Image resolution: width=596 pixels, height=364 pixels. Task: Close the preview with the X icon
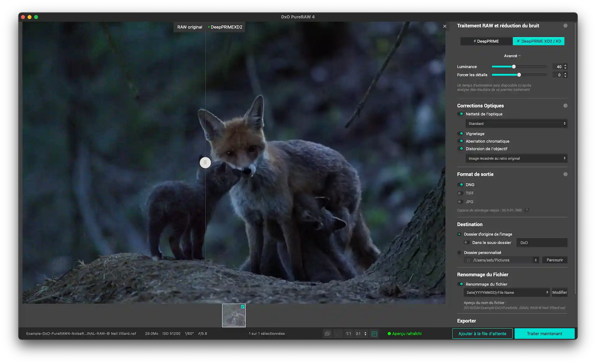(x=445, y=26)
